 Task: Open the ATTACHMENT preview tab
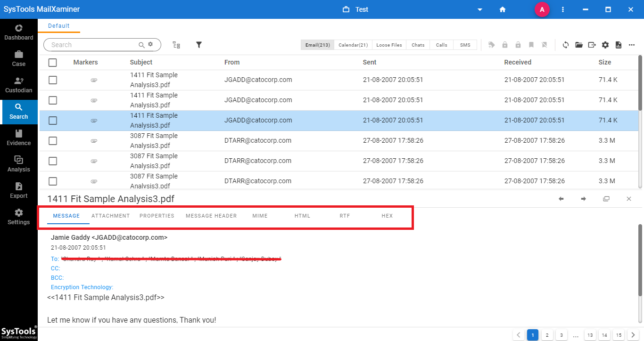tap(111, 216)
